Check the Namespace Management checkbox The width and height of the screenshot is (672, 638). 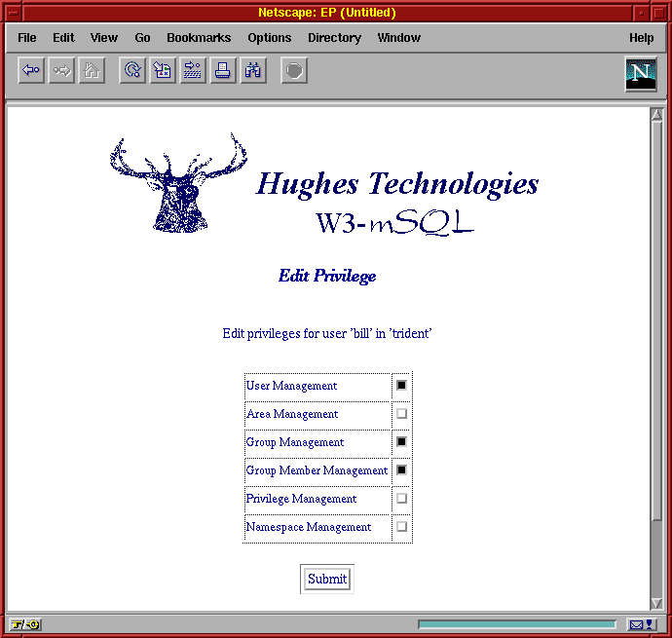coord(401,527)
